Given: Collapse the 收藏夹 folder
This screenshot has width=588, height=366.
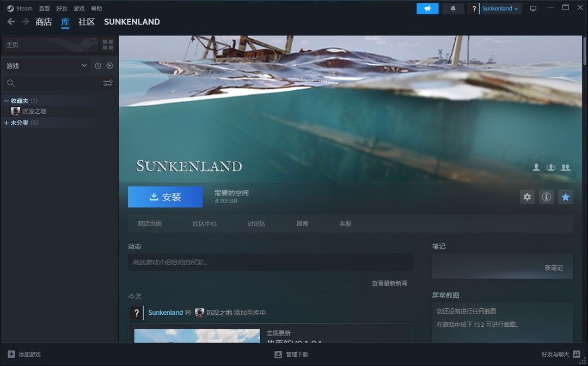Looking at the screenshot, I should (5, 100).
